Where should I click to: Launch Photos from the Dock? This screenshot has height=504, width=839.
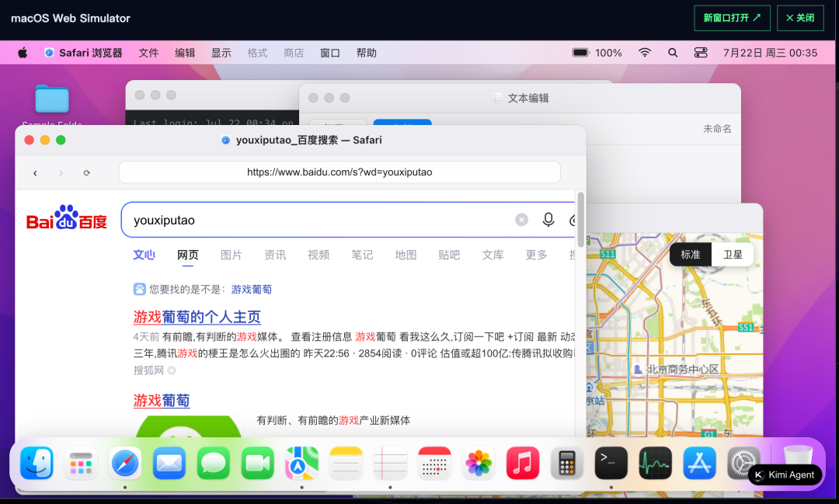(479, 463)
